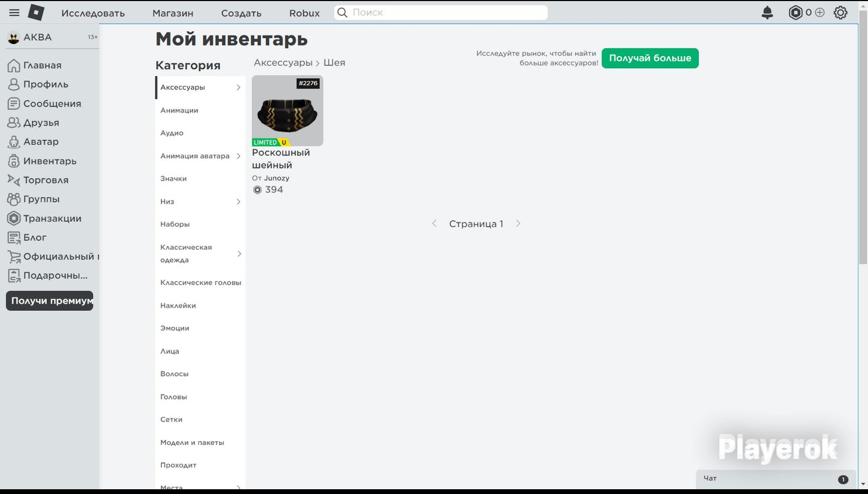Screen dimensions: 868x494
Task: Click the Мой инвентарь heading
Action: coord(231,39)
